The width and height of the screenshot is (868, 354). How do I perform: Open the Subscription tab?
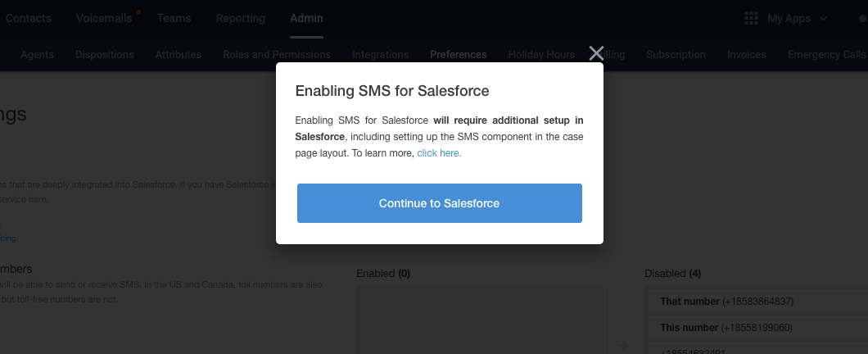[x=676, y=55]
